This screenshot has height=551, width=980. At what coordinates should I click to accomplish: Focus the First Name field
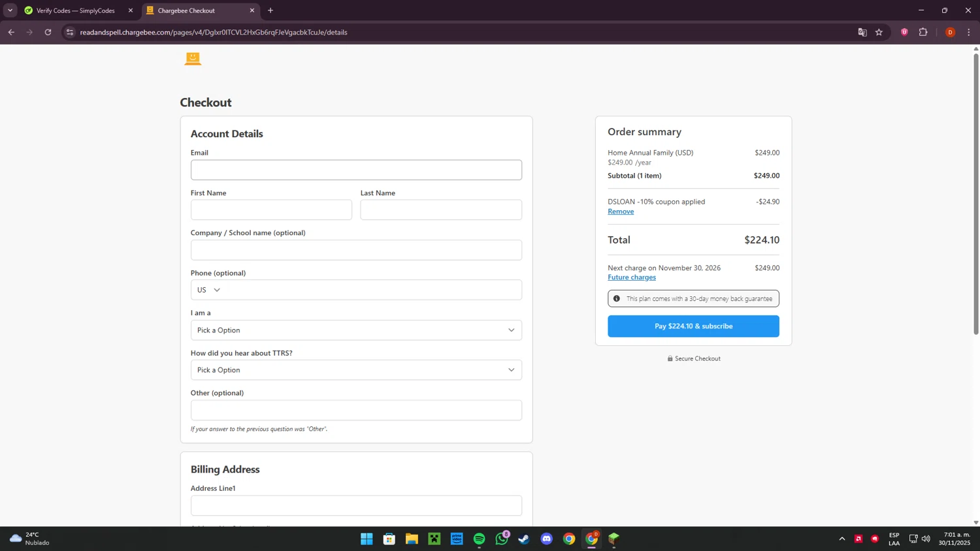coord(271,210)
